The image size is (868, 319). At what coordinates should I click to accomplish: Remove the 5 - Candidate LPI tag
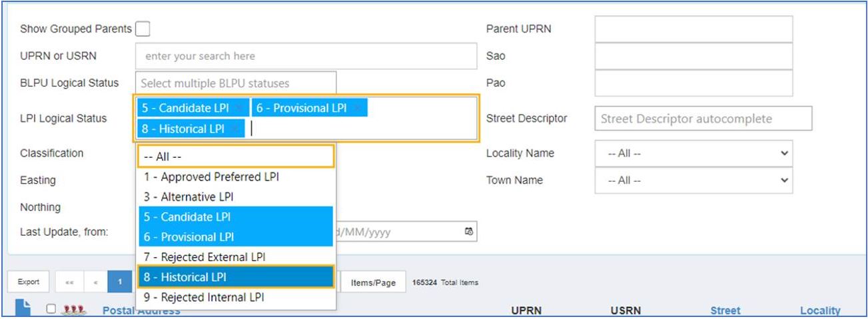click(240, 108)
